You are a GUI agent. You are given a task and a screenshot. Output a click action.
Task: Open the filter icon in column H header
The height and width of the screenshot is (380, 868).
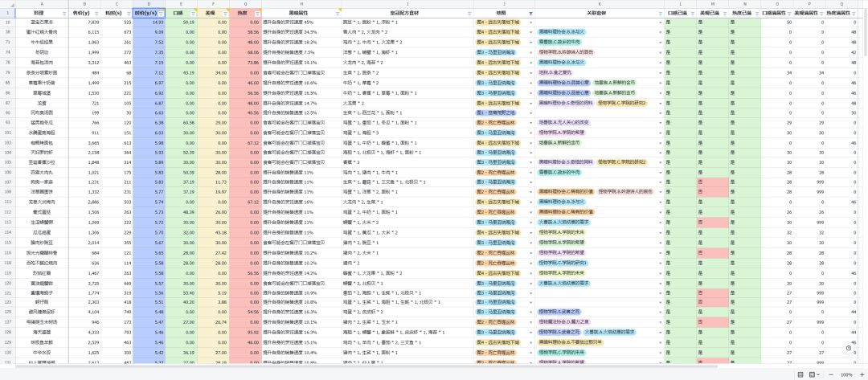tap(338, 13)
